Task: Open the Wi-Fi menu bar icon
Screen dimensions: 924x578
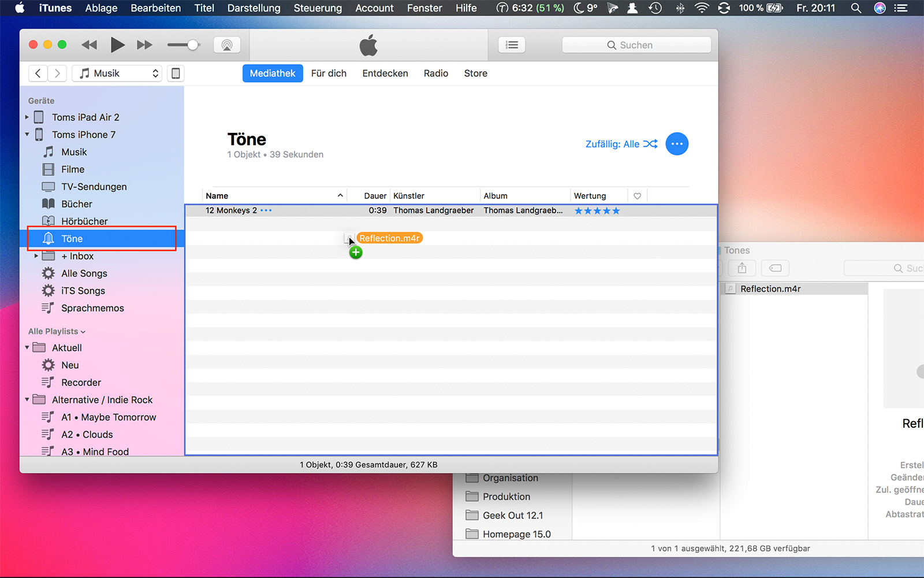Action: pyautogui.click(x=702, y=8)
